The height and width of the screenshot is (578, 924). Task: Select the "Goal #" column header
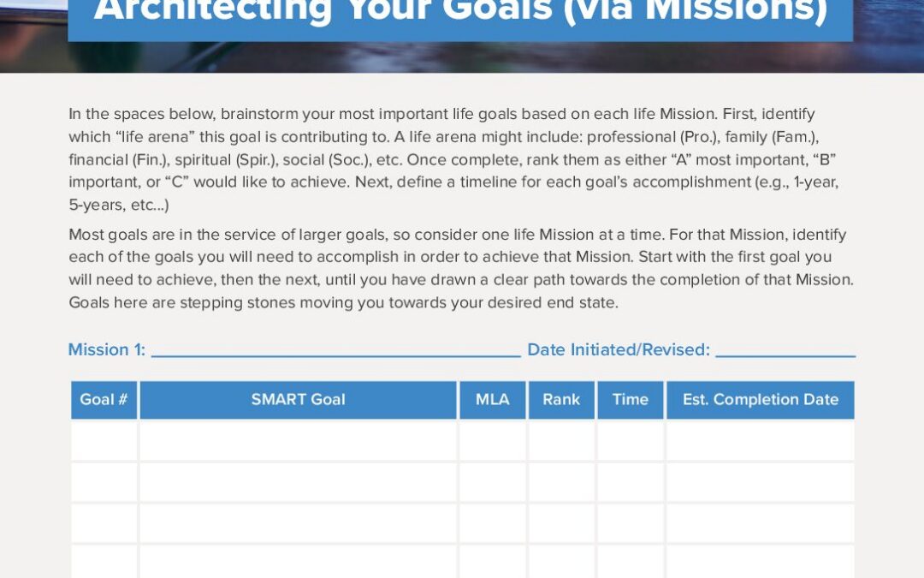[x=104, y=400]
